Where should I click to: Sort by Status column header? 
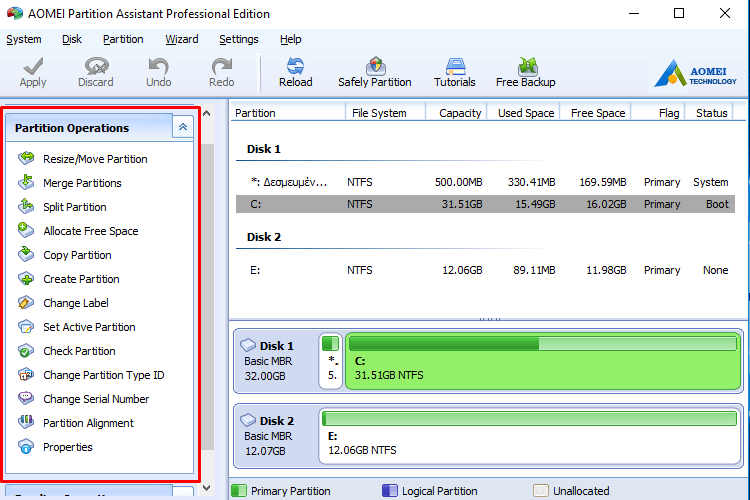[x=709, y=113]
